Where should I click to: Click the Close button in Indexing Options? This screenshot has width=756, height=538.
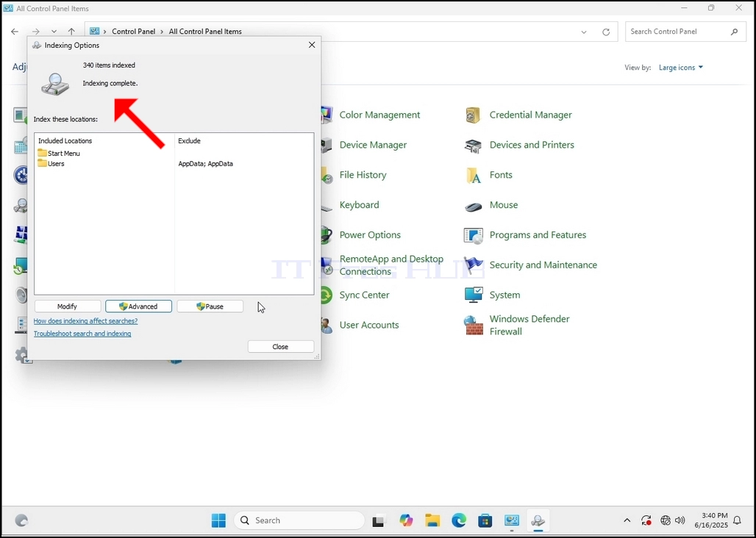[281, 347]
